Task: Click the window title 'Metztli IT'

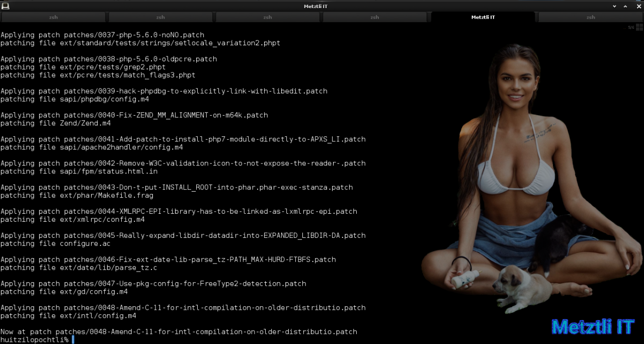Action: (x=315, y=6)
